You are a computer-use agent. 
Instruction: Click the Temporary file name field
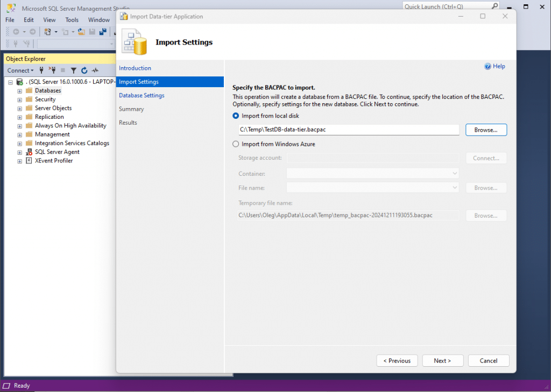348,215
